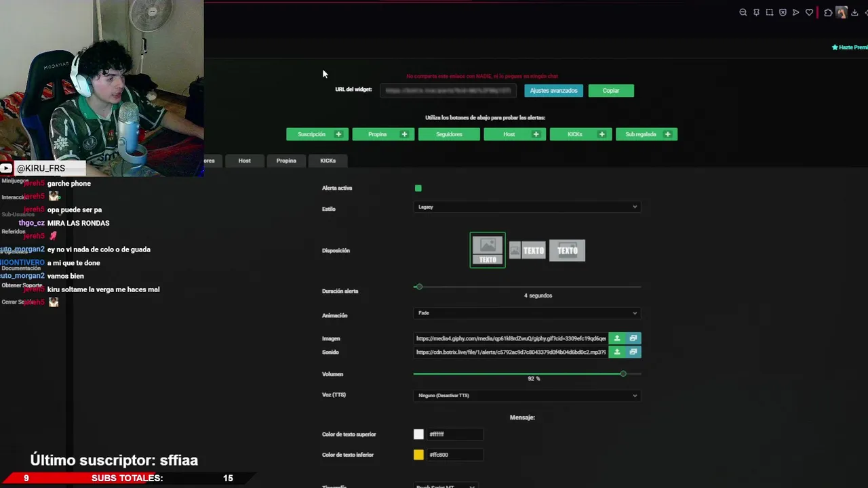This screenshot has height=488, width=868.
Task: Click the Hazte Premium star link
Action: pos(850,47)
